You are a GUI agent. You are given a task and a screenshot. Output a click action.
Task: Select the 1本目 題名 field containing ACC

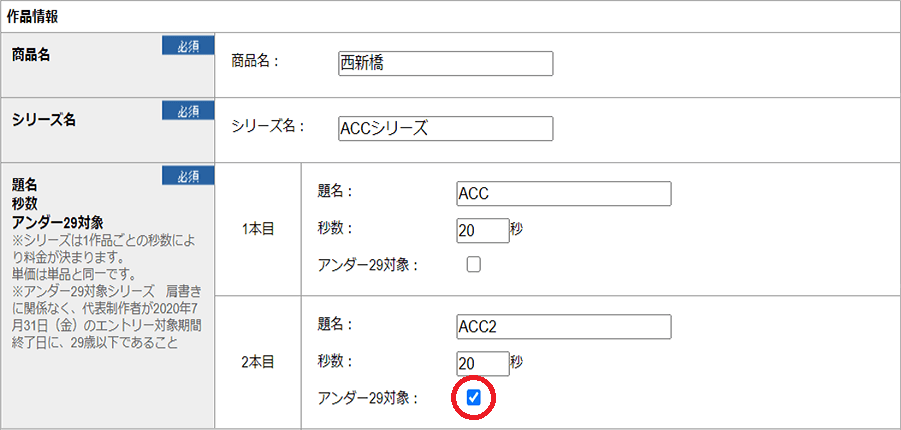[562, 193]
